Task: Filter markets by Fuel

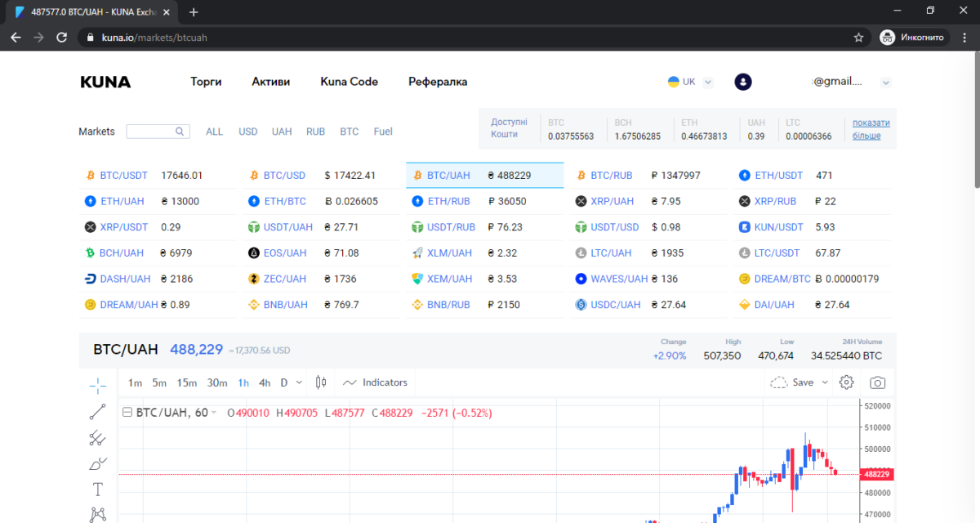Action: (383, 132)
